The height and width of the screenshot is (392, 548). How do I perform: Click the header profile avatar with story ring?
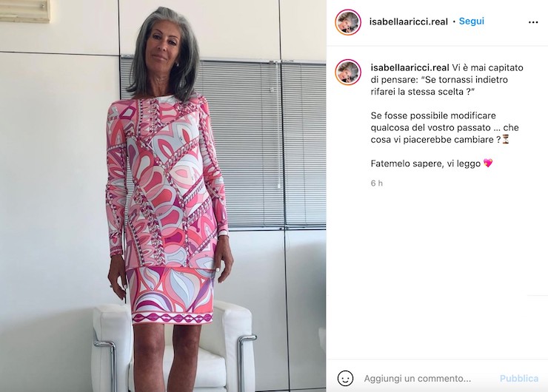348,21
